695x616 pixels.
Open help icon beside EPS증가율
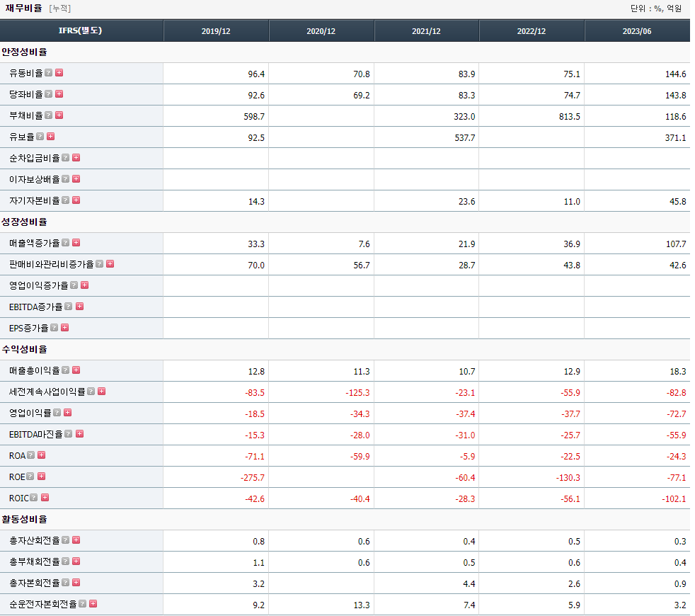54,328
